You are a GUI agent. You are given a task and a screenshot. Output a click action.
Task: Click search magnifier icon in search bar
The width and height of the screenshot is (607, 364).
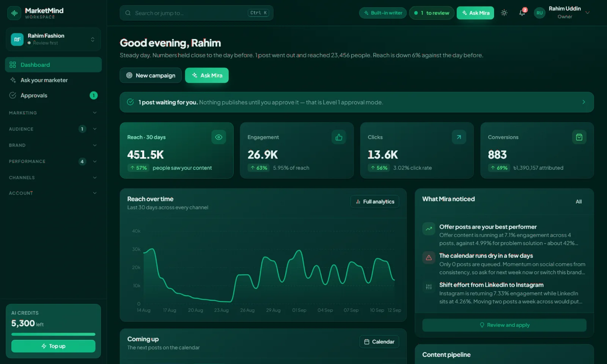(128, 13)
